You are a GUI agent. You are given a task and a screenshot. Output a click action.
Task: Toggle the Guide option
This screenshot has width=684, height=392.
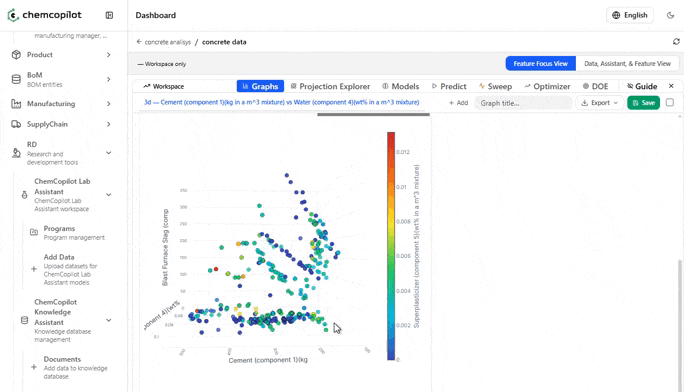pos(642,86)
